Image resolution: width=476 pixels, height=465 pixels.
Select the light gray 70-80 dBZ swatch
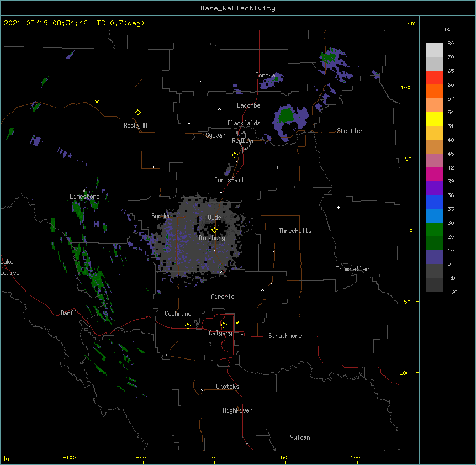(434, 50)
